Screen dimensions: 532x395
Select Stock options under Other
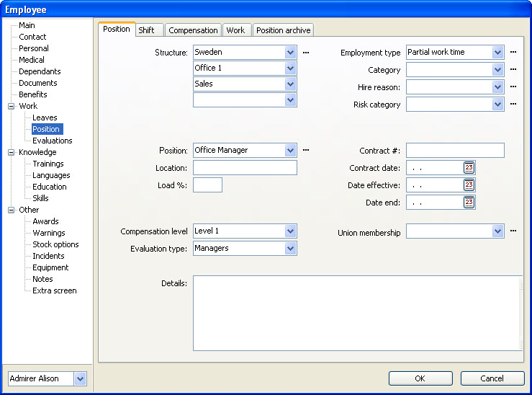tap(55, 245)
